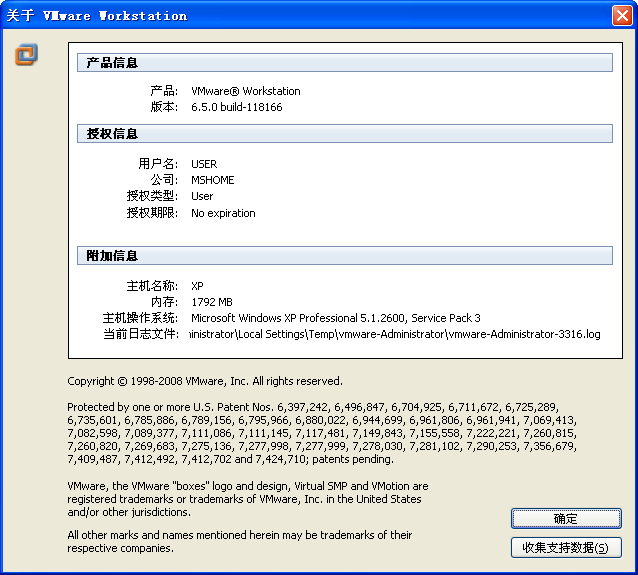This screenshot has width=638, height=575.
Task: Click the 主机名称: label
Action: click(152, 286)
